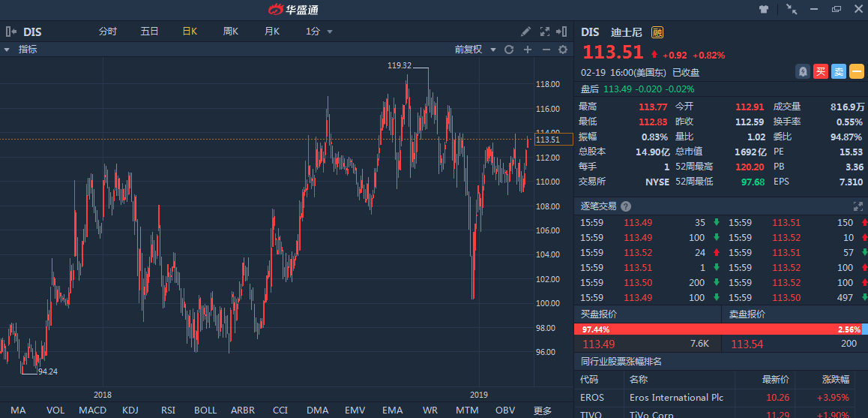Expand the chart to fullscreen

544,32
